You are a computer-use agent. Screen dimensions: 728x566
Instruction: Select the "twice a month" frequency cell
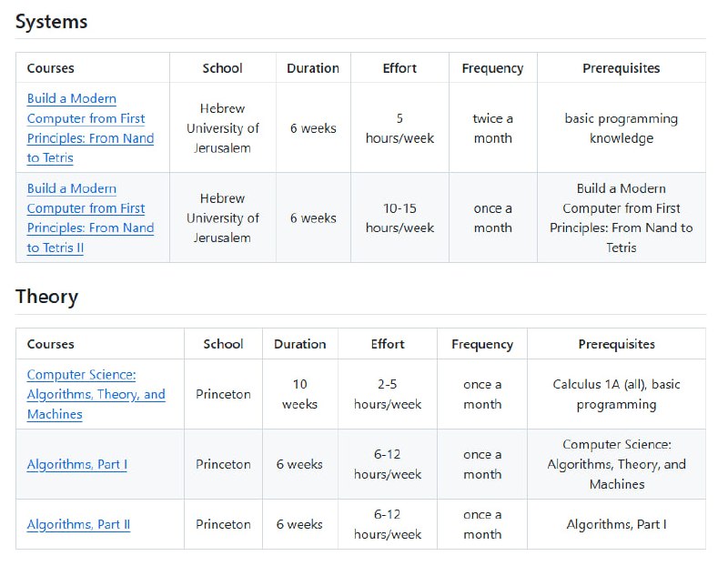point(492,128)
